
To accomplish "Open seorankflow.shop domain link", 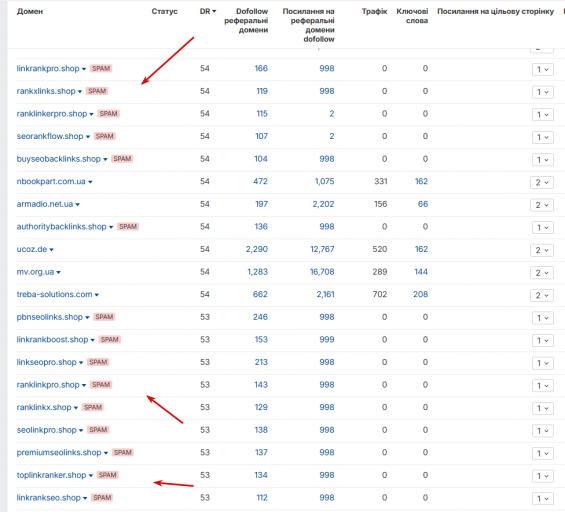I will click(50, 136).
